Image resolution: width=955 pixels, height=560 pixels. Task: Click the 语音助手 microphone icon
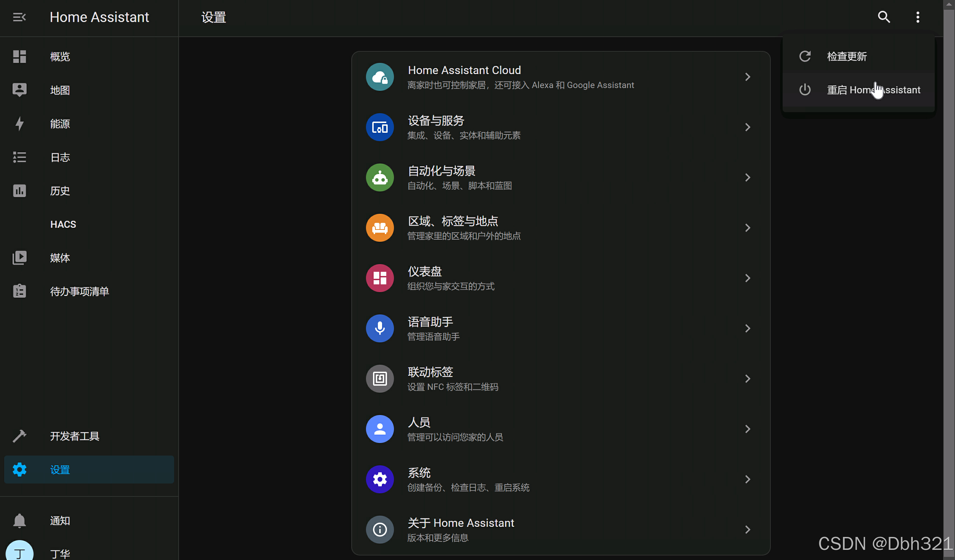380,329
